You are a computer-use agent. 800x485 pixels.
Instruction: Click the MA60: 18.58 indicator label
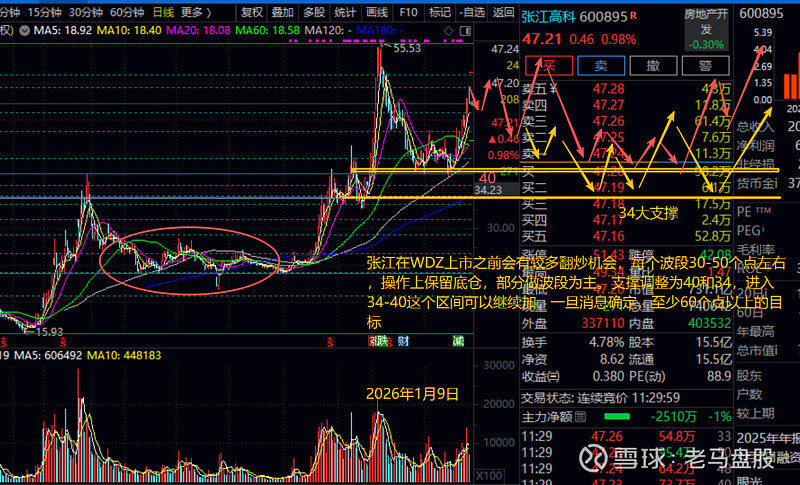tap(267, 31)
